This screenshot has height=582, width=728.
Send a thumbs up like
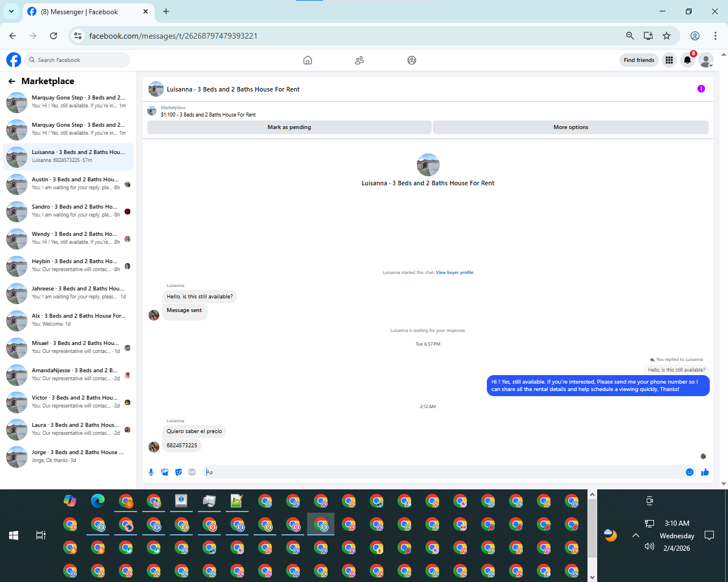pyautogui.click(x=705, y=472)
